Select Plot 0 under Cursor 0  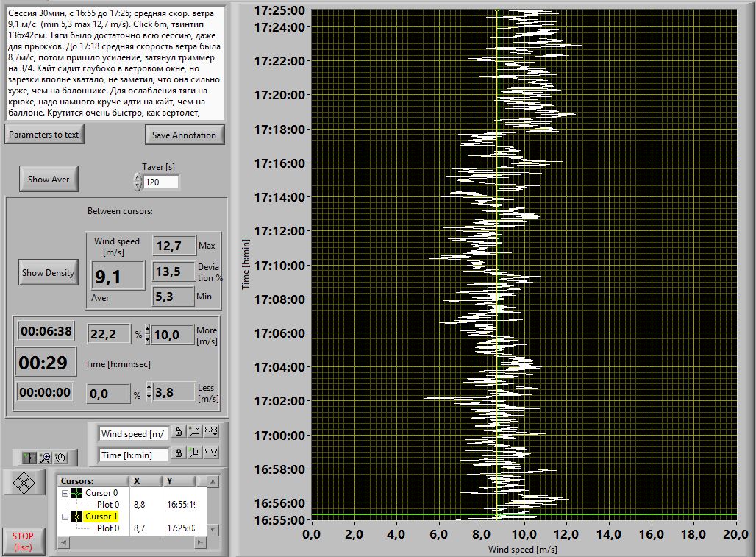tap(108, 505)
